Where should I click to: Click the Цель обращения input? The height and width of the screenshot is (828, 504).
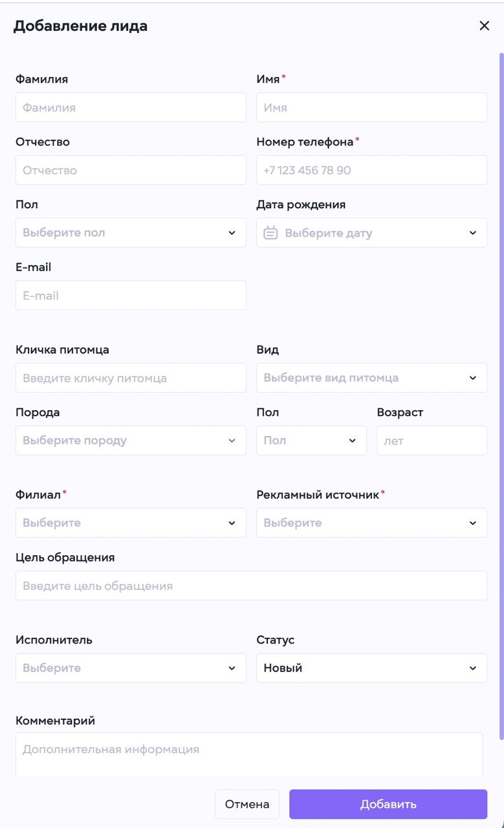(x=251, y=585)
